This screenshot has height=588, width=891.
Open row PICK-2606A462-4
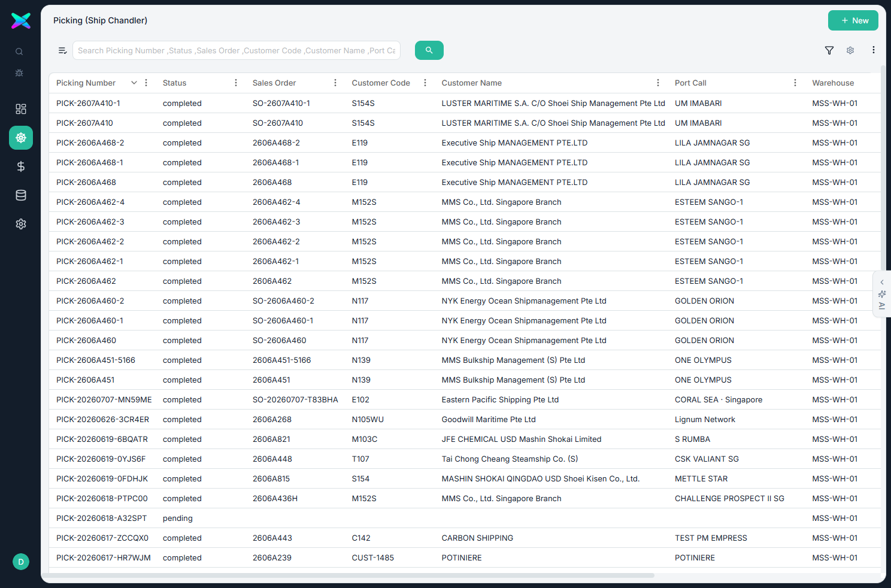tap(465, 202)
